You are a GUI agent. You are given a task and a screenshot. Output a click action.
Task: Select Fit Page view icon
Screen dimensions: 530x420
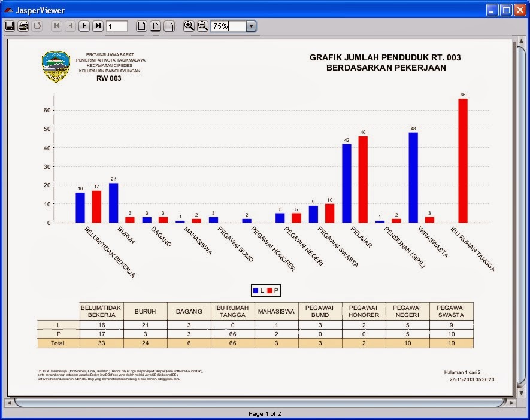point(155,26)
